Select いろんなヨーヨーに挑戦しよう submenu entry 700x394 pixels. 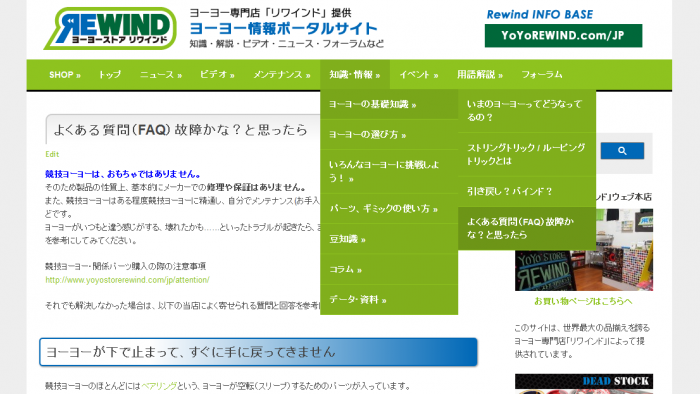coord(389,171)
